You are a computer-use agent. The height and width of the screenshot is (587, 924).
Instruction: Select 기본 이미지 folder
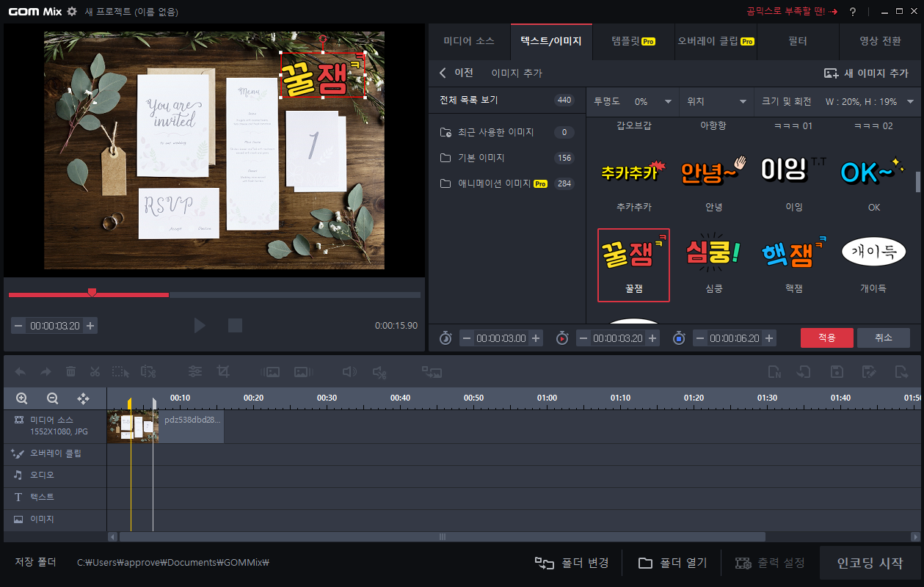click(x=507, y=158)
